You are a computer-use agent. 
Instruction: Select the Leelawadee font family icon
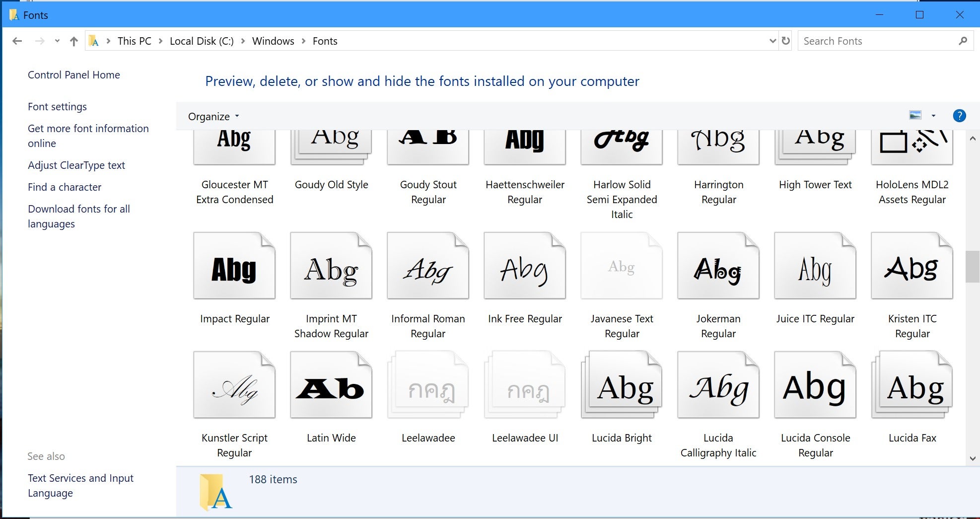point(428,385)
